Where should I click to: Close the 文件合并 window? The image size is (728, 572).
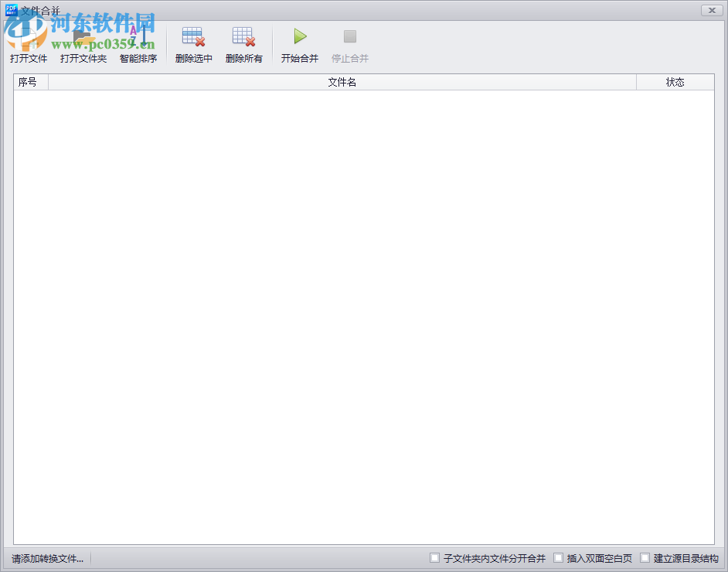[x=711, y=10]
